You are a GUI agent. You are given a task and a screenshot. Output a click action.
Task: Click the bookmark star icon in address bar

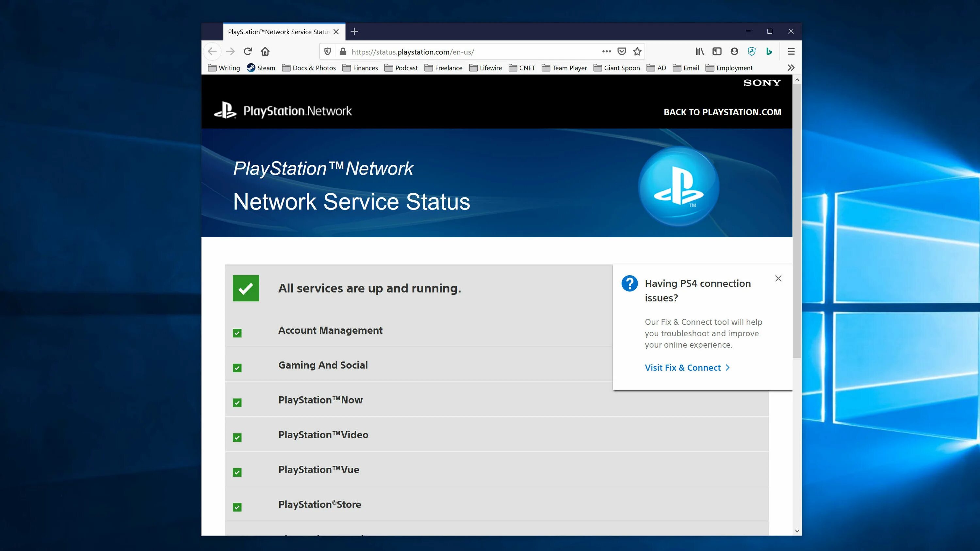[637, 51]
